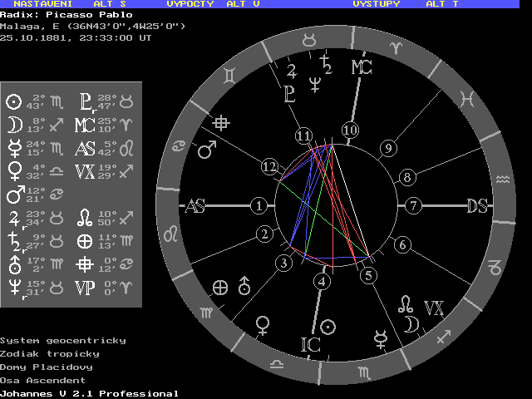Select the Moon crescent in the chart wheel
532x399 pixels.
pos(410,323)
